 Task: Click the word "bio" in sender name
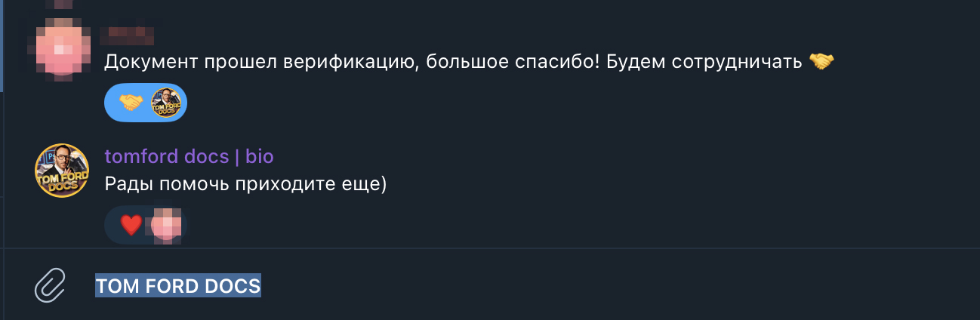(259, 157)
